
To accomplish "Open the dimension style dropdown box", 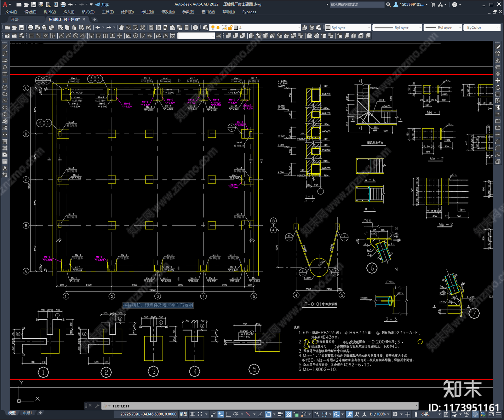I will 196,36.
